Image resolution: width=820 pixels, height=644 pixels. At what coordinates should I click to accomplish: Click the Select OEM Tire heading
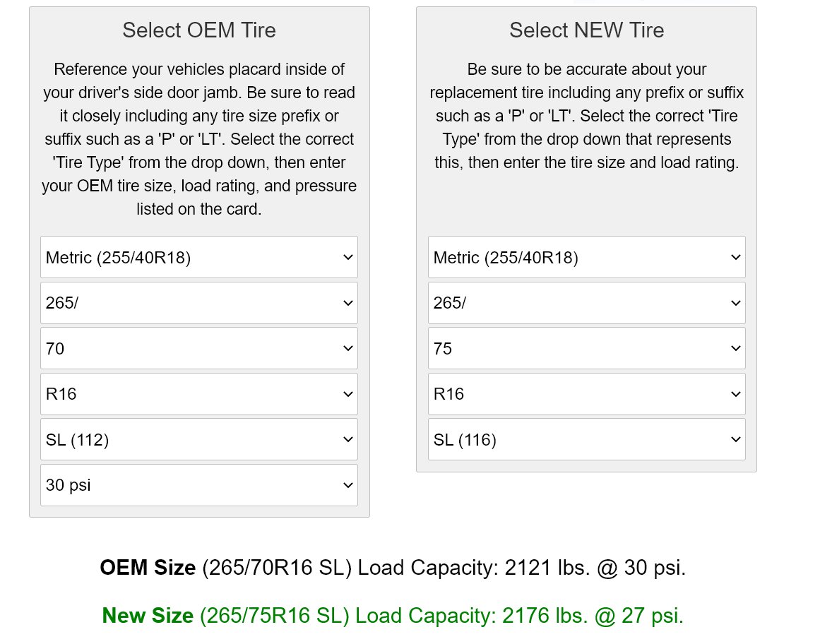tap(199, 30)
